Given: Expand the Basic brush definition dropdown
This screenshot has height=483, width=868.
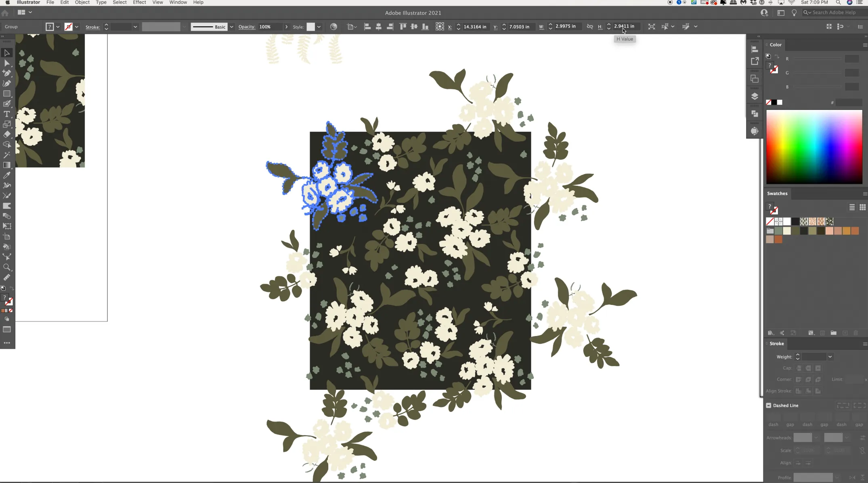Looking at the screenshot, I should (x=232, y=27).
